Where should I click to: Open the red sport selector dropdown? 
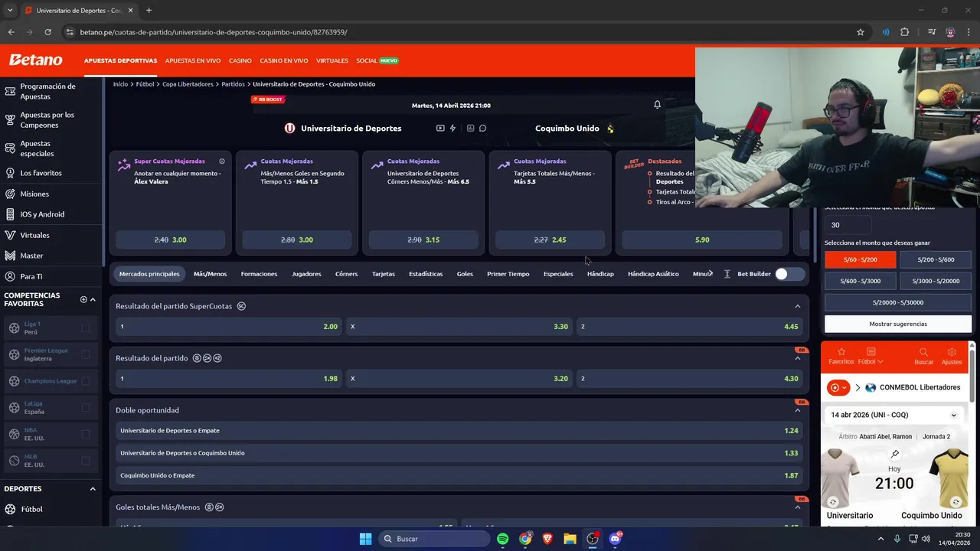838,388
